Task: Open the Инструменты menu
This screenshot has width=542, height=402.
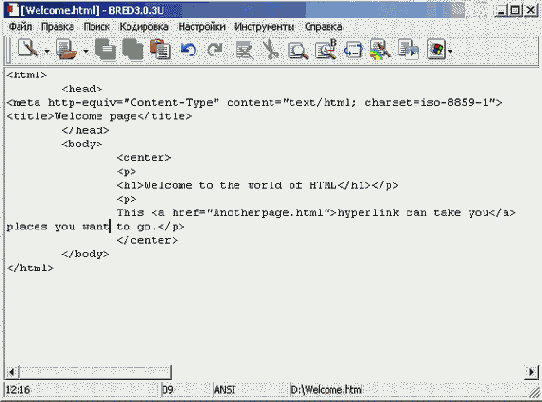Action: click(264, 27)
